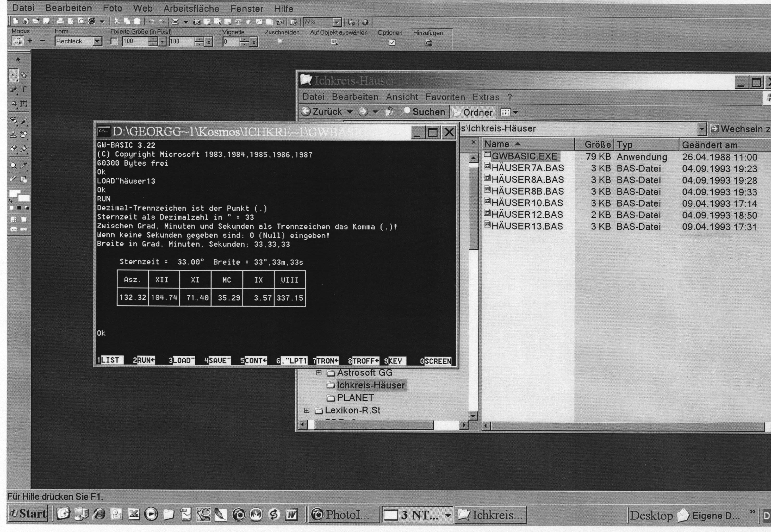Select the paint bucket fill tool
The height and width of the screenshot is (532, 771).
pyautogui.click(x=24, y=148)
